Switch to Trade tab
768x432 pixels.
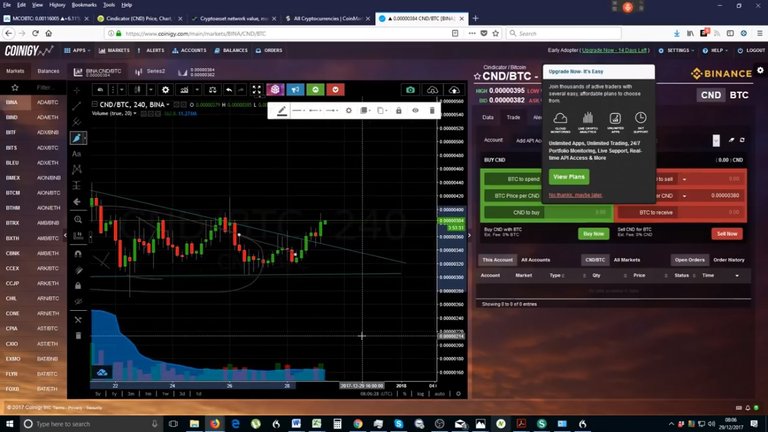tap(513, 118)
